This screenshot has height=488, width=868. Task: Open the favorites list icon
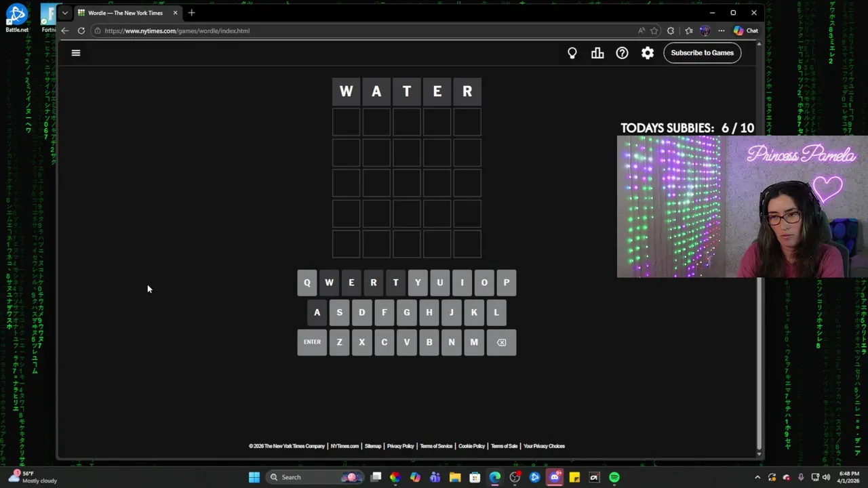689,30
